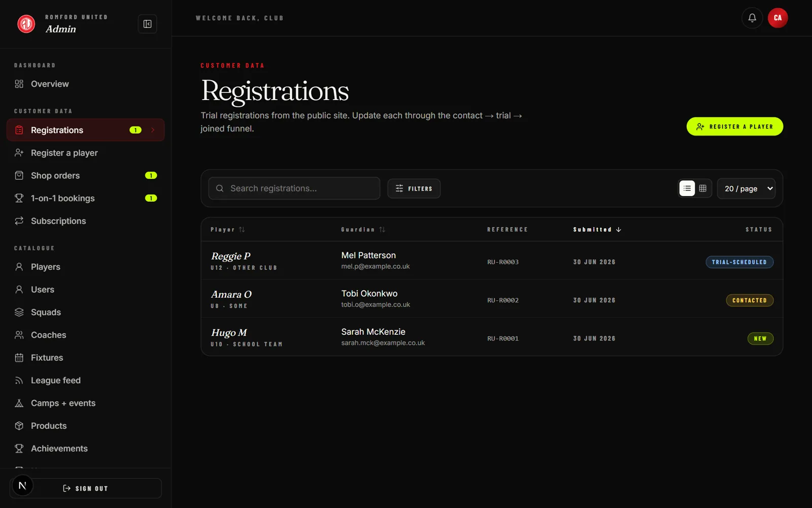Click the Subscriptions repeat icon
The width and height of the screenshot is (812, 508).
coord(19,220)
